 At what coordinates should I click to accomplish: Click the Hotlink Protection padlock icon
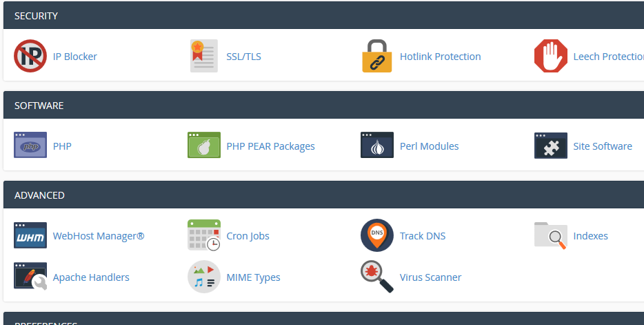click(377, 56)
